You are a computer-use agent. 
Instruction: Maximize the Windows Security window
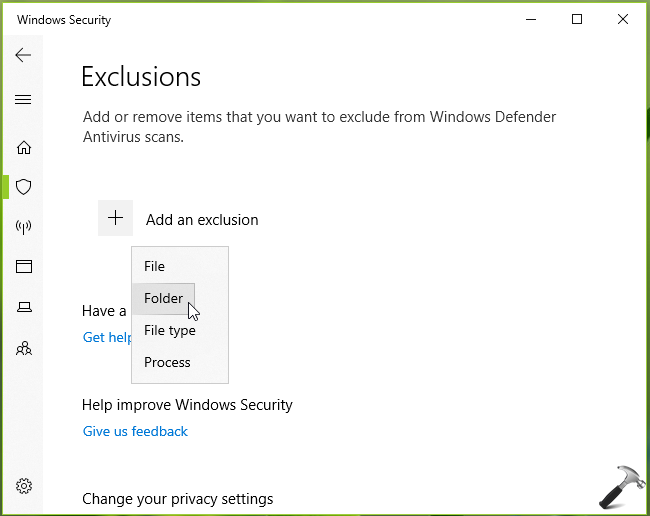[x=577, y=20]
